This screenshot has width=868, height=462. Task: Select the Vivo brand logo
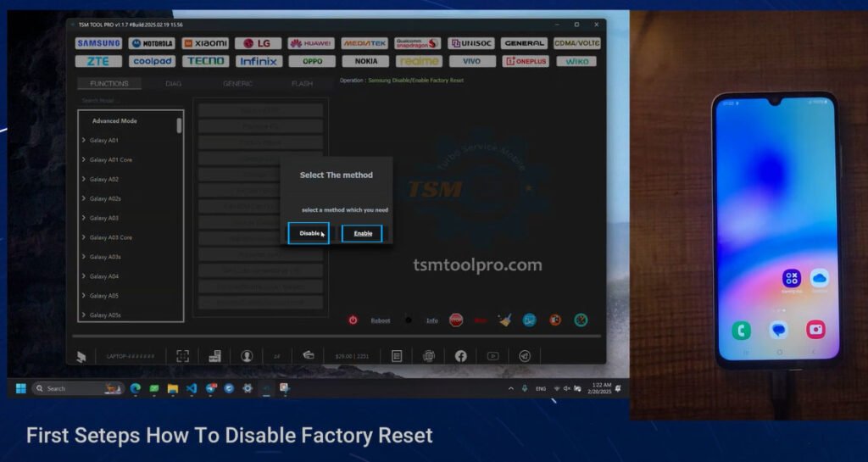point(472,61)
